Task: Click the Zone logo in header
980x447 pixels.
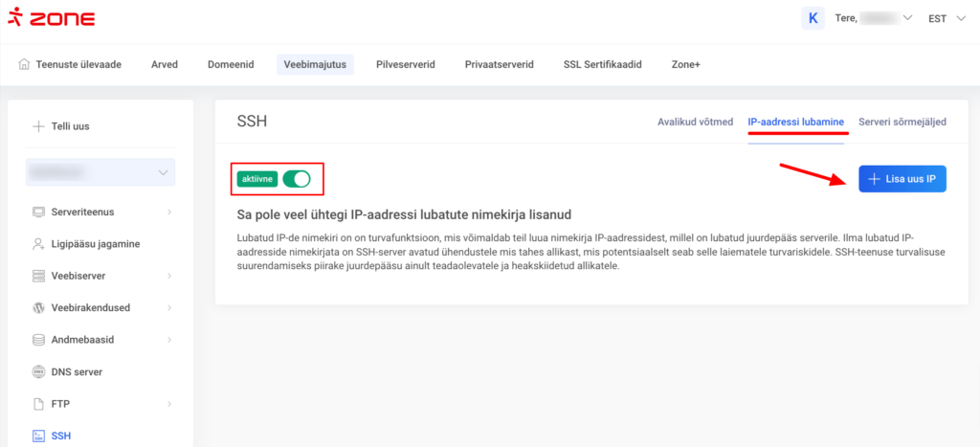Action: [52, 18]
